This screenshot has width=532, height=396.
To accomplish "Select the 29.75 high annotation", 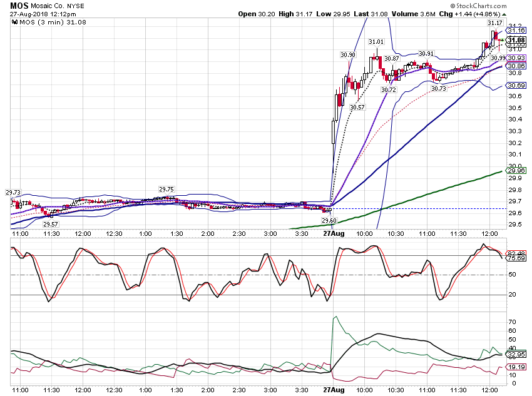I will click(x=166, y=189).
